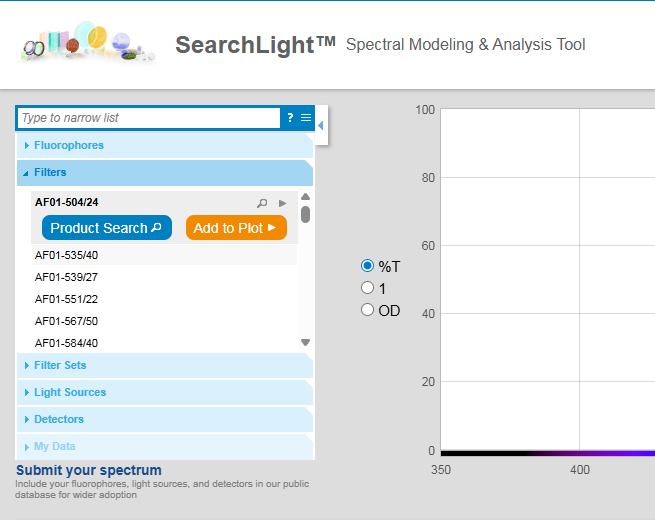655x520 pixels.
Task: Select filter AF01-551/22
Action: (x=164, y=299)
